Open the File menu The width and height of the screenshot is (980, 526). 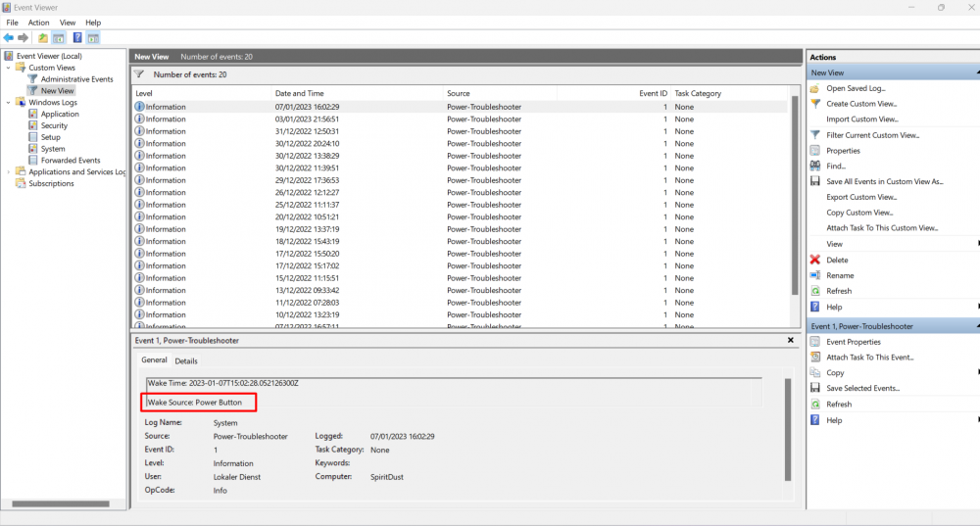(x=13, y=23)
